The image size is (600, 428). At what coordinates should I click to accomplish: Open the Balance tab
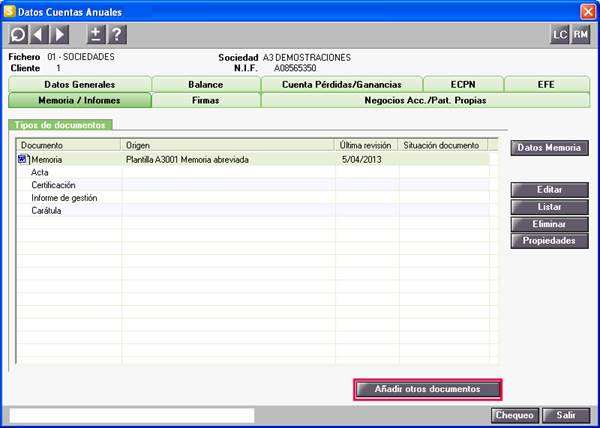[206, 85]
